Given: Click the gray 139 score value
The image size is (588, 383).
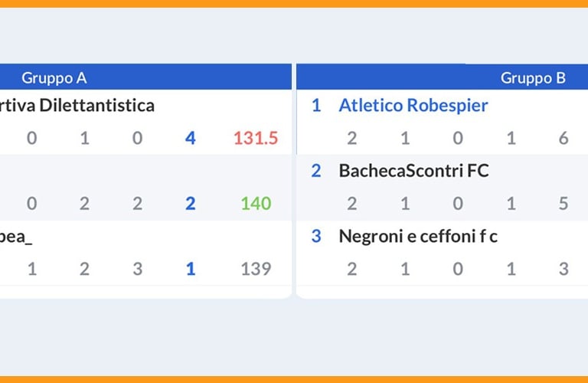Looking at the screenshot, I should (256, 269).
